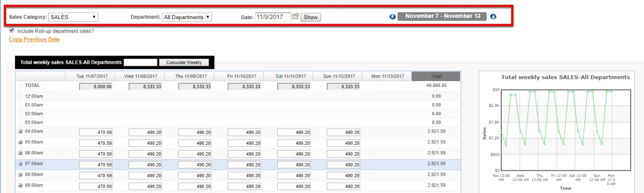
Task: Click the TOTAL row label
Action: tap(32, 86)
